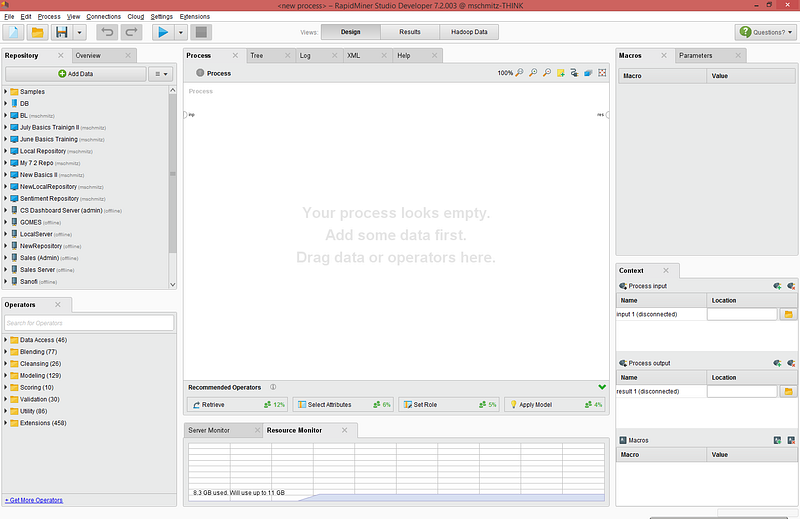This screenshot has width=800, height=519.
Task: Zoom out on the process canvas
Action: click(547, 73)
